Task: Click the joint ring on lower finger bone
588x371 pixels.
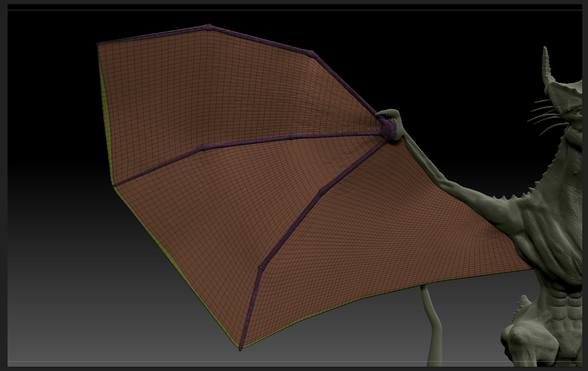Action: pyautogui.click(x=323, y=191)
